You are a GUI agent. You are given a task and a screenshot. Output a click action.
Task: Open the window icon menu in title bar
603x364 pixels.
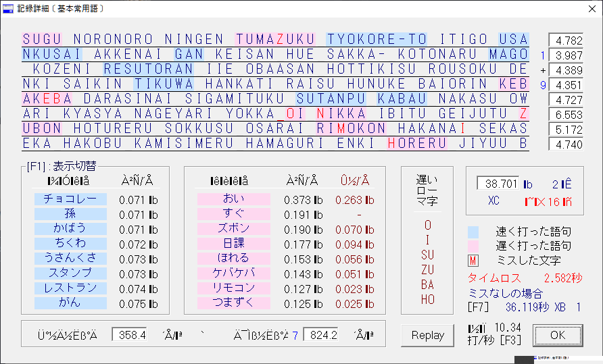click(x=7, y=9)
